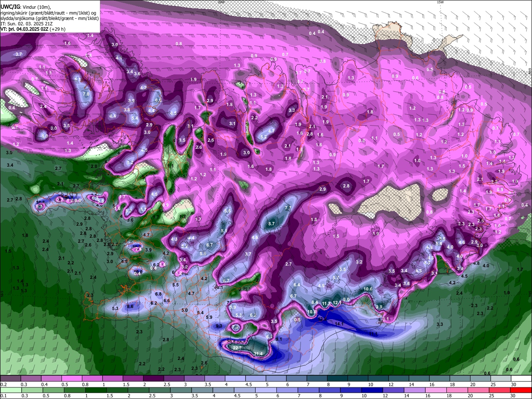This screenshot has height=399, width=532.
Task: Click the 20W longitude label
Action: coord(221,2)
